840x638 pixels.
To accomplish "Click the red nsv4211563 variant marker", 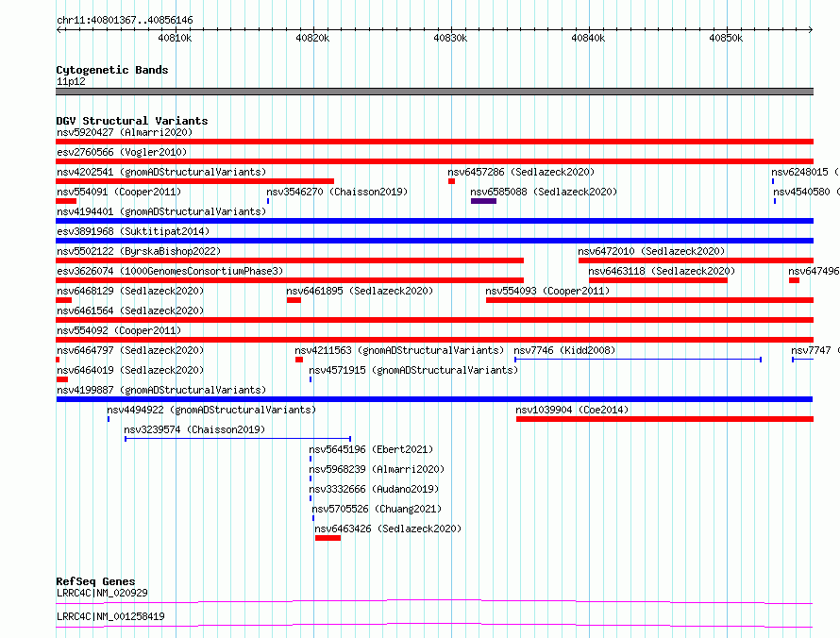I will 299,360.
